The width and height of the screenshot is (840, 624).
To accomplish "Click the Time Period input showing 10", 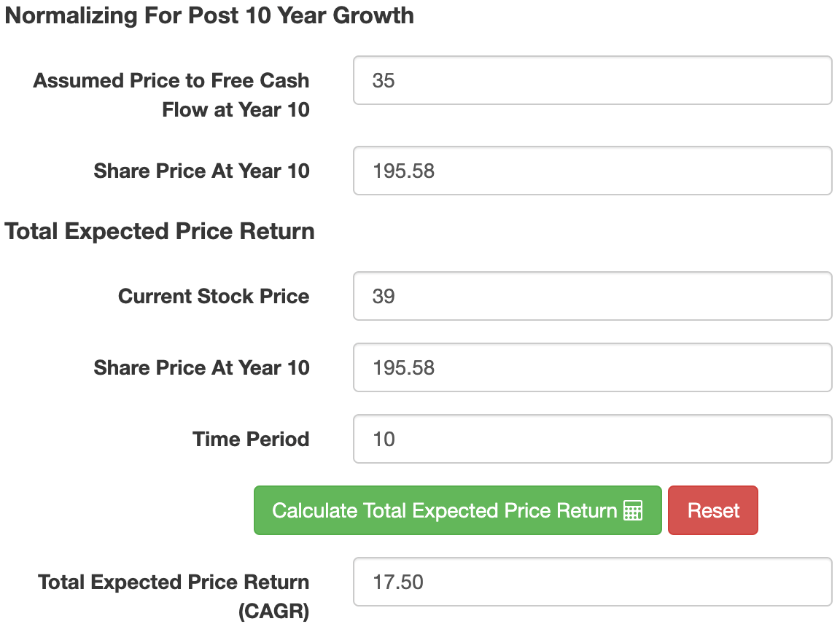I will pos(592,439).
